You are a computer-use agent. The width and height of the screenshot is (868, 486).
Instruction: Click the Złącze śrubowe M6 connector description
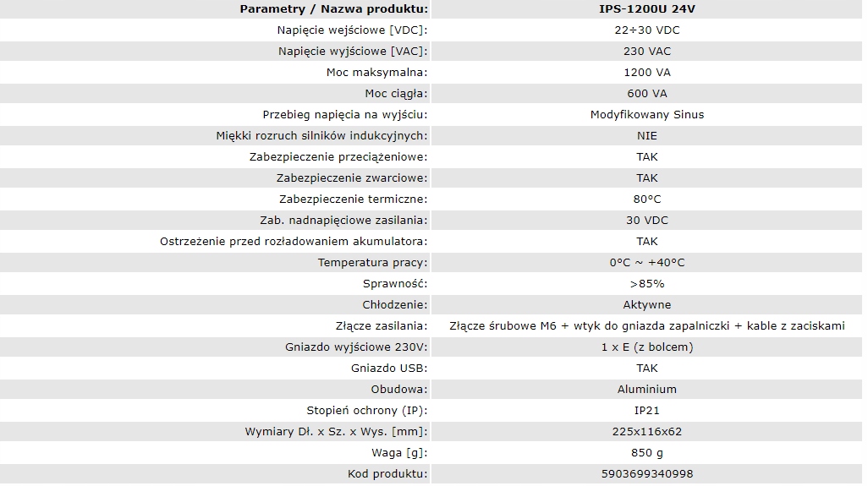click(x=646, y=326)
